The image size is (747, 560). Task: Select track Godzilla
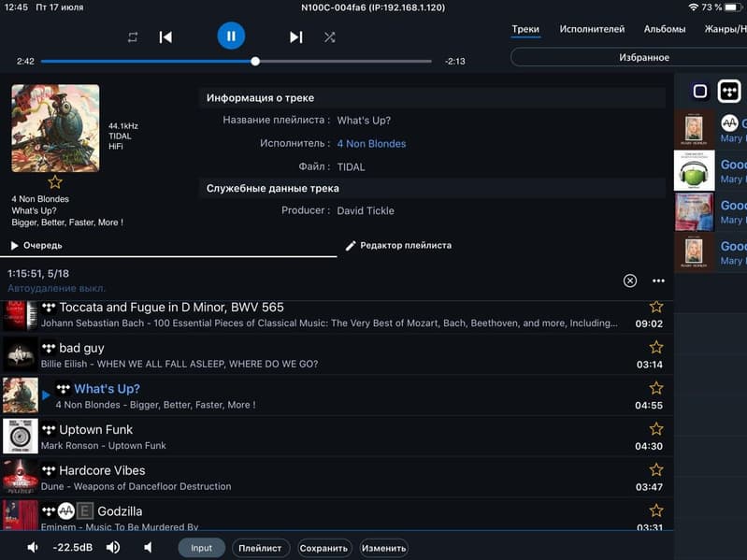tap(337, 515)
